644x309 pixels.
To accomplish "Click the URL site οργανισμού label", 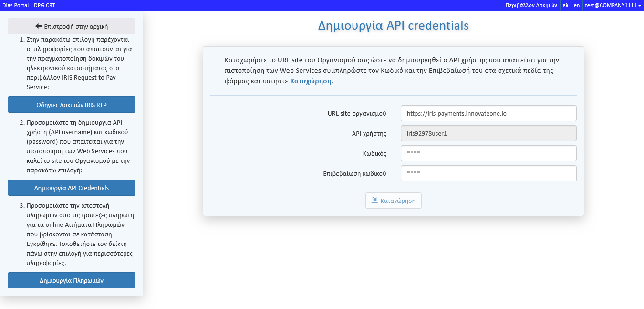I will click(356, 114).
